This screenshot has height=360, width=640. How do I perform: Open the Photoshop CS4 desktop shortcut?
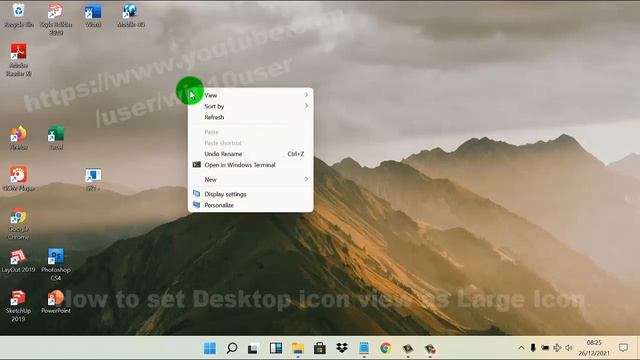pos(56,264)
